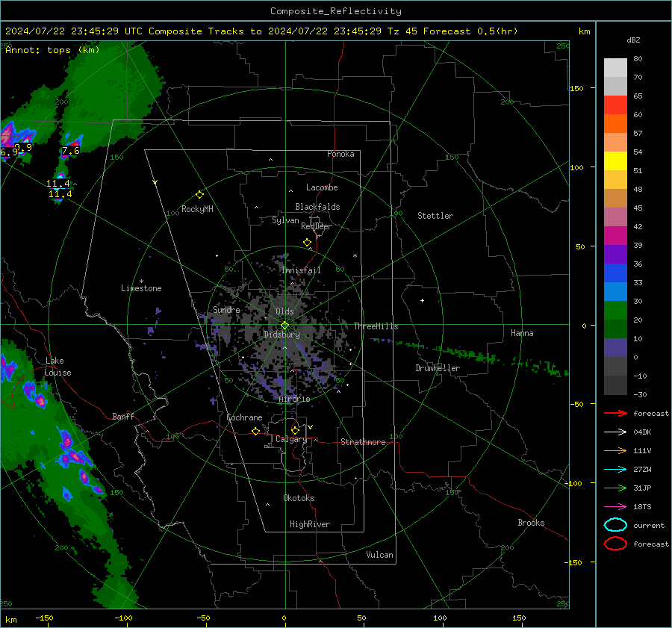This screenshot has height=628, width=672.
Task: Click the yellow diamond marker near RedDeer
Action: click(x=307, y=243)
